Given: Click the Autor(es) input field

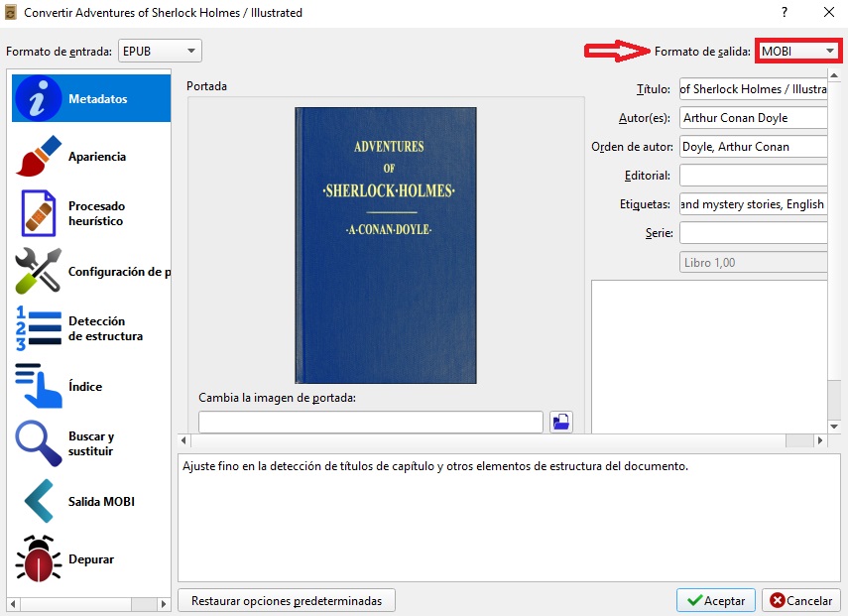Looking at the screenshot, I should click(754, 118).
